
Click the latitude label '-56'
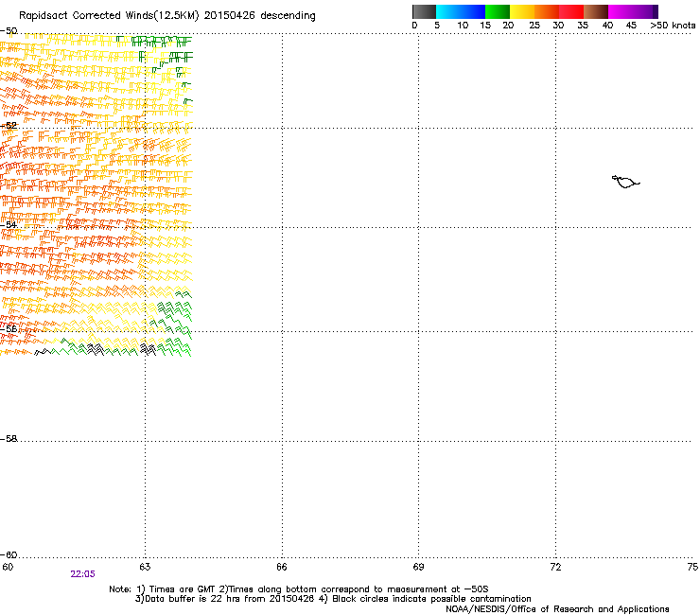pos(9,328)
